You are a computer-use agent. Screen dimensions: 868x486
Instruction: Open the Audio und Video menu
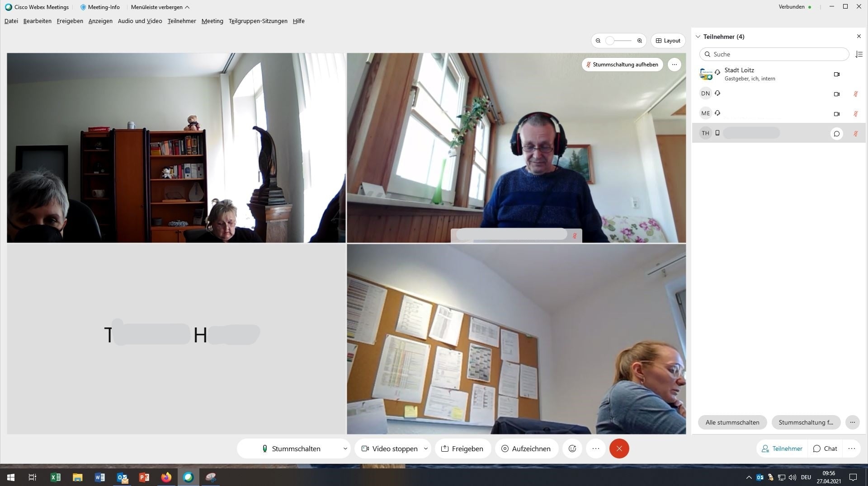(140, 21)
